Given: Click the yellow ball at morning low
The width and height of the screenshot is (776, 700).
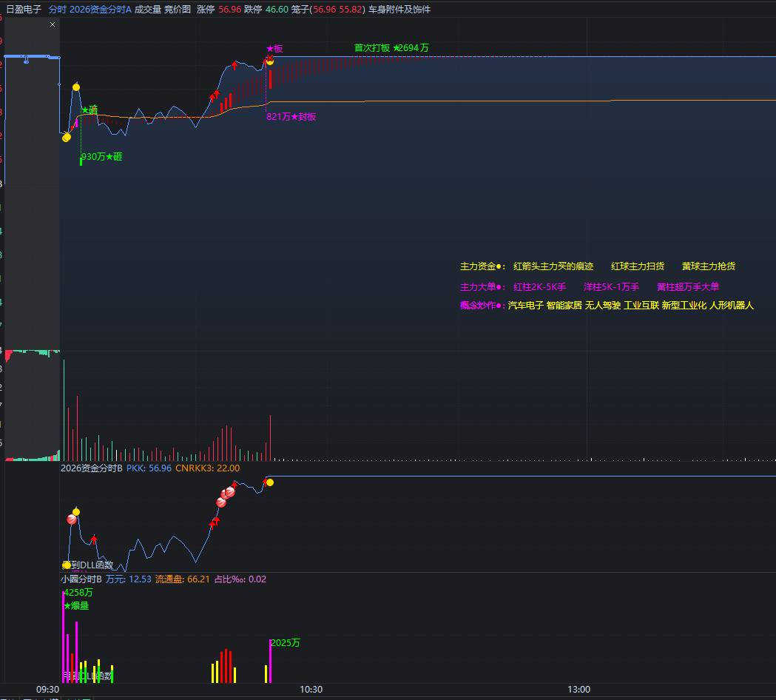Looking at the screenshot, I should [x=67, y=138].
